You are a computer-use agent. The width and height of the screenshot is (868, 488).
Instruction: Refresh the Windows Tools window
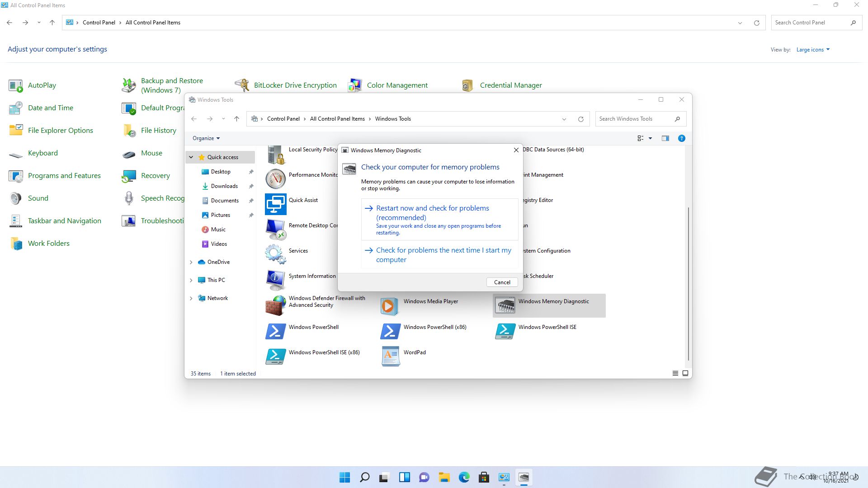pyautogui.click(x=580, y=119)
